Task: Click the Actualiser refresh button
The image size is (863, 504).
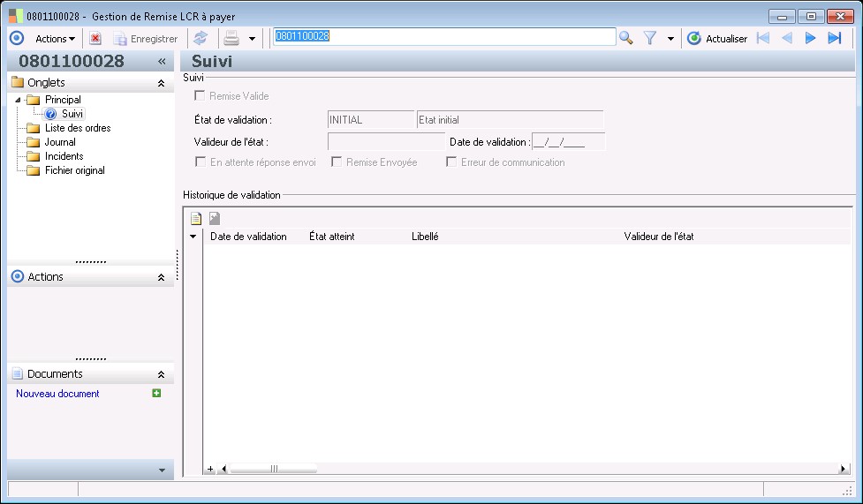Action: tap(717, 39)
